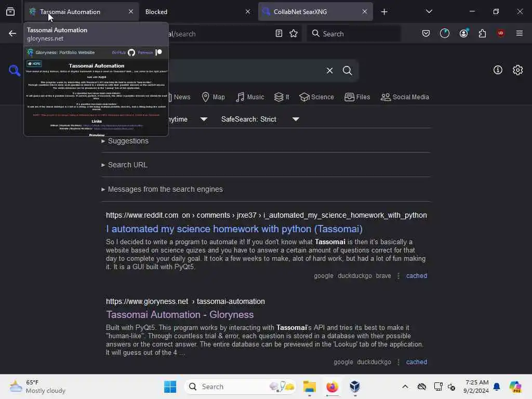Select the Science category

pyautogui.click(x=316, y=97)
